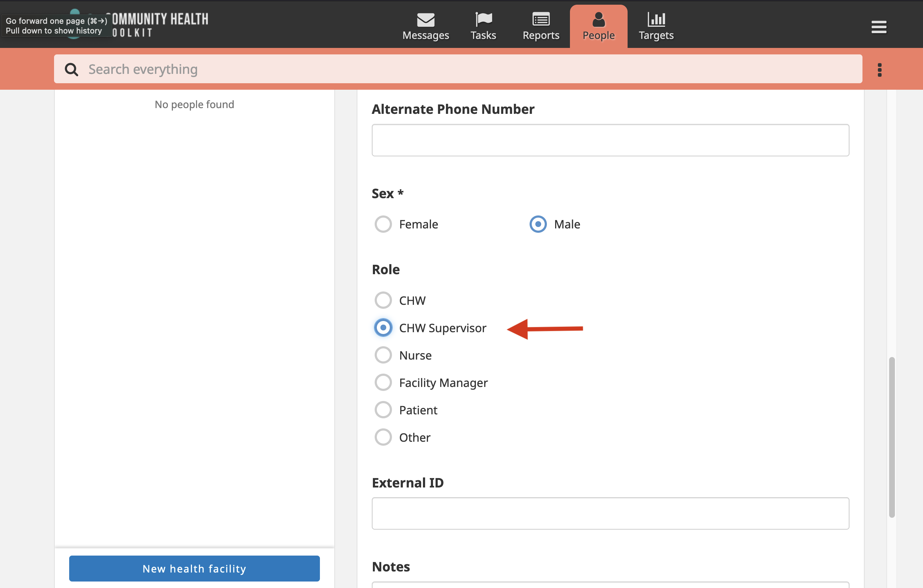Select the Nurse role option

(x=383, y=355)
